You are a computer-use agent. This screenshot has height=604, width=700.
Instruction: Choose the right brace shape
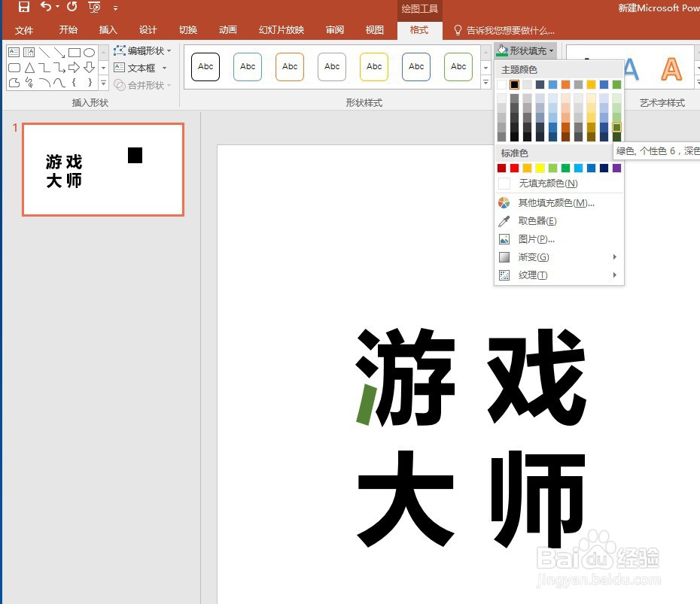coord(90,82)
